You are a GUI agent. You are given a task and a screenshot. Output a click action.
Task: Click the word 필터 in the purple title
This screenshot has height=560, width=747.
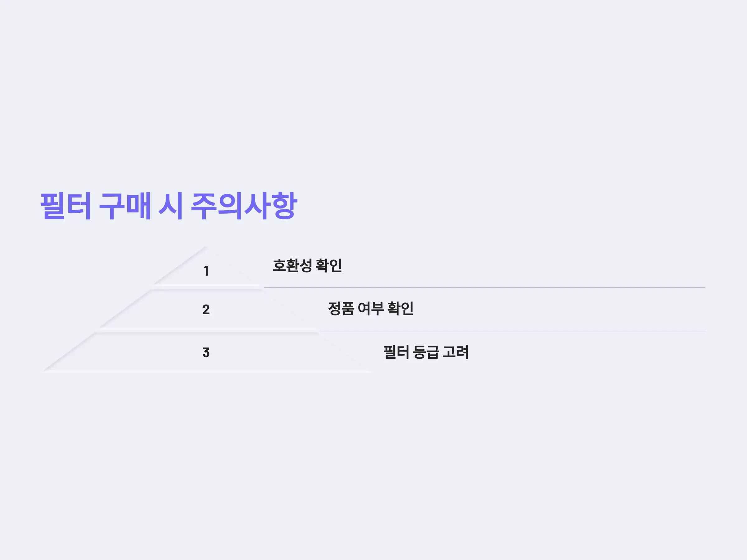coord(65,206)
